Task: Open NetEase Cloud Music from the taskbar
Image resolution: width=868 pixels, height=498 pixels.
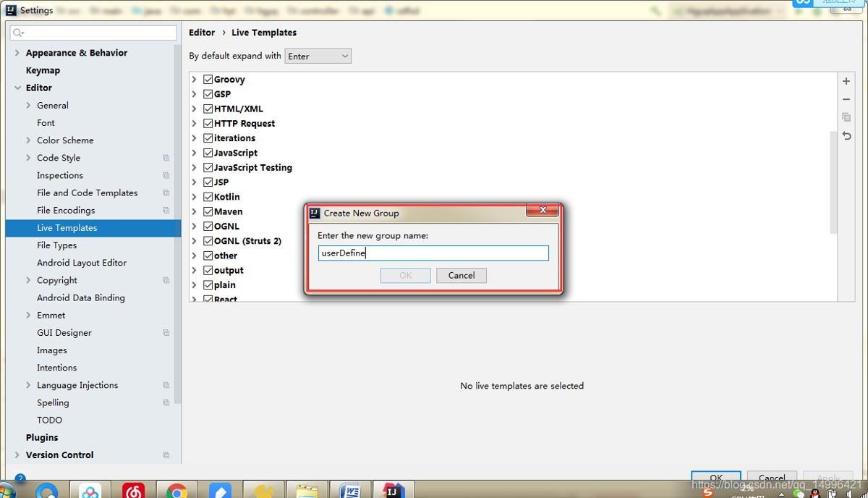Action: 133,491
